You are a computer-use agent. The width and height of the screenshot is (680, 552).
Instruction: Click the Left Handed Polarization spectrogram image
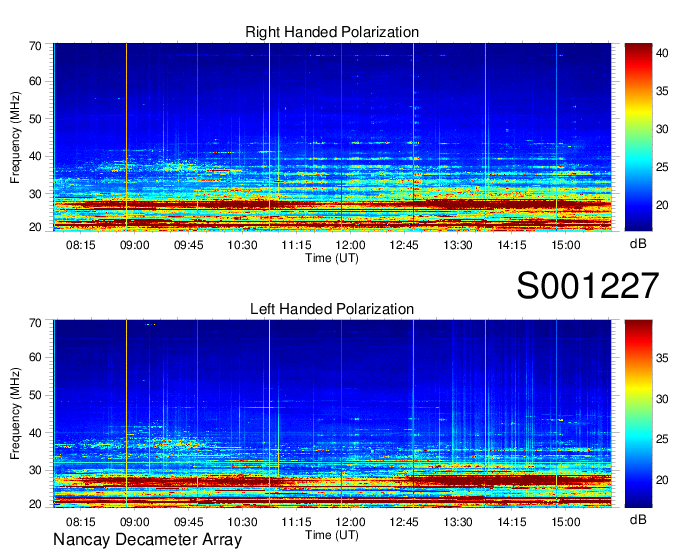pyautogui.click(x=332, y=414)
